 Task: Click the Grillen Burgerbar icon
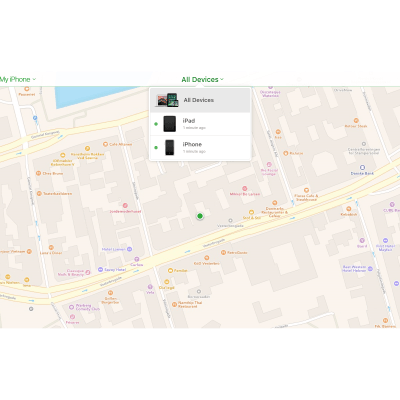111,293
